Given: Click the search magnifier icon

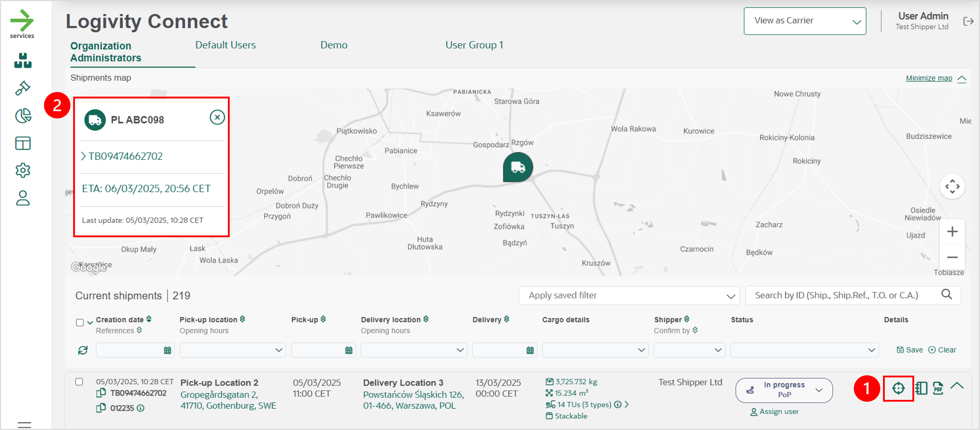Looking at the screenshot, I should click(947, 294).
